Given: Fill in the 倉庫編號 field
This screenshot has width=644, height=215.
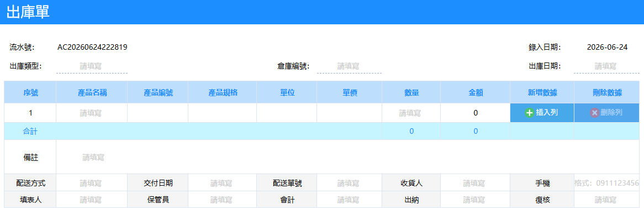Looking at the screenshot, I should click(349, 66).
